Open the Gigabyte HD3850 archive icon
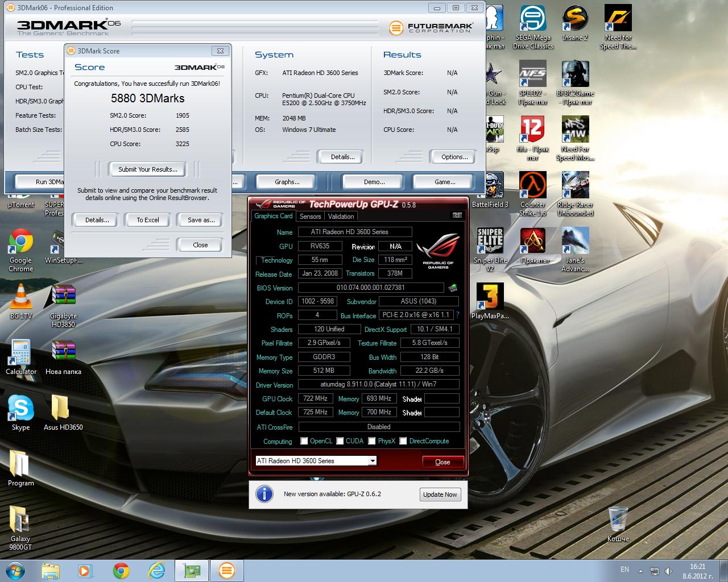The height and width of the screenshot is (582, 728). click(x=64, y=306)
